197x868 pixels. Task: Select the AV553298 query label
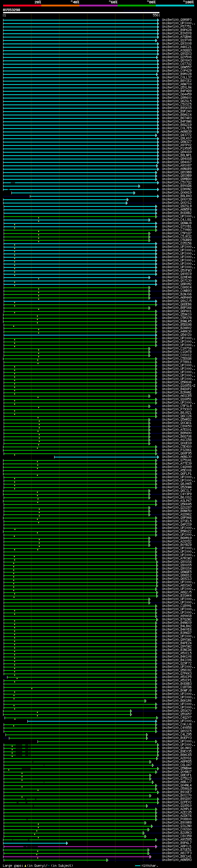pyautogui.click(x=11, y=10)
